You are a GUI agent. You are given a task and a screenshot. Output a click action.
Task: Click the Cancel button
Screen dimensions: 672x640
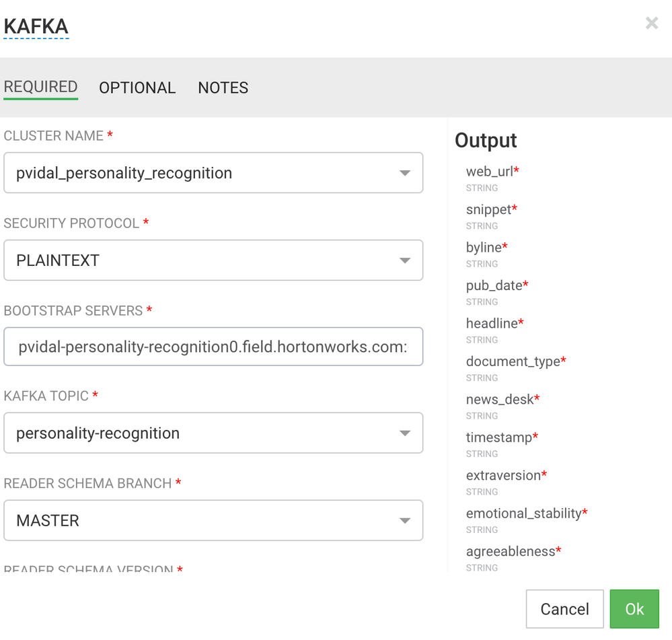click(x=564, y=609)
